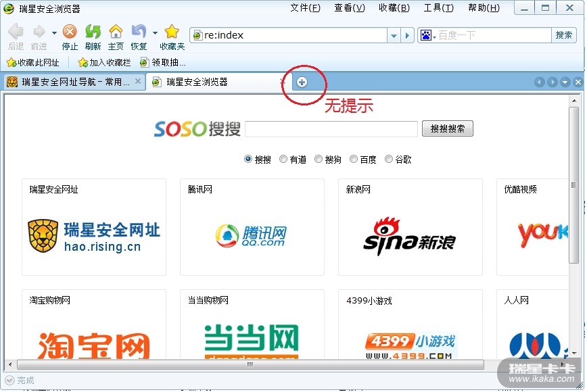Open the Baidu search engine selector
This screenshot has width=587, height=392.
pos(428,36)
